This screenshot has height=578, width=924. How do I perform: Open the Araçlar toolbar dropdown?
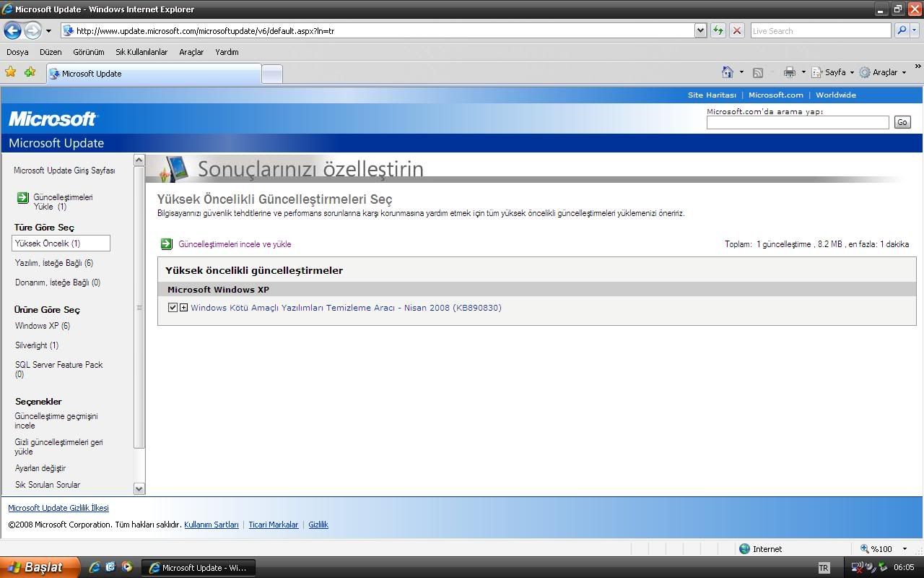coord(882,72)
